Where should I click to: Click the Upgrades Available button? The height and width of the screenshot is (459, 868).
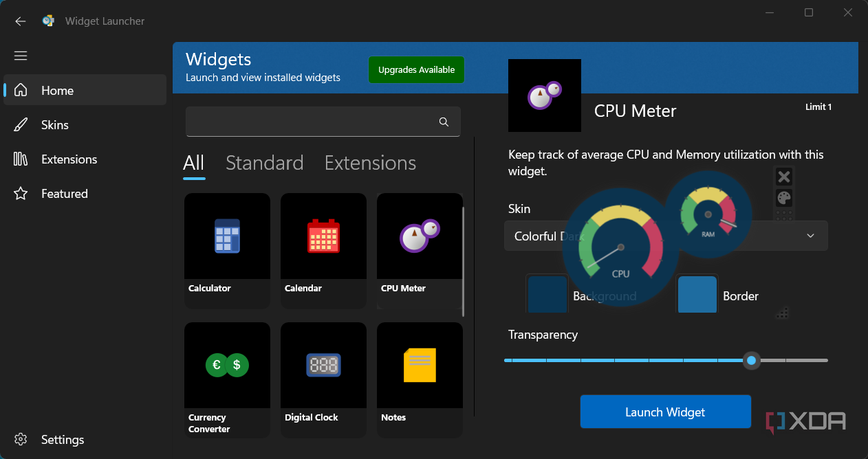[x=416, y=70]
